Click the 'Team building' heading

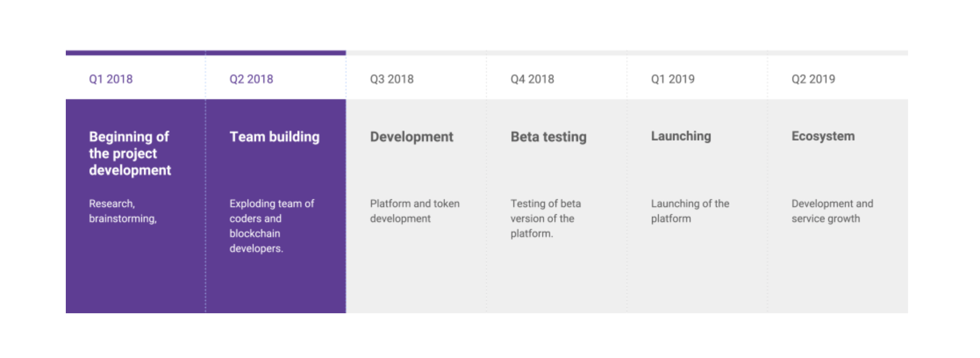[274, 136]
